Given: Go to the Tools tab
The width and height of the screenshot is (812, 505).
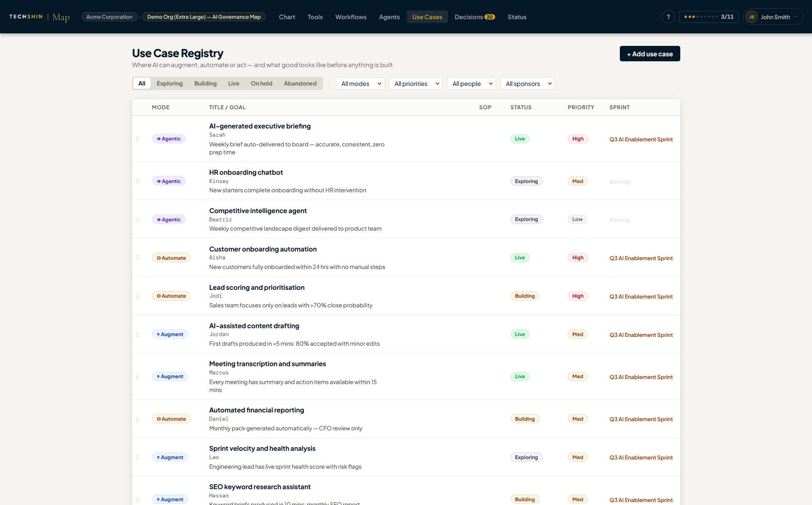Looking at the screenshot, I should click(x=315, y=17).
